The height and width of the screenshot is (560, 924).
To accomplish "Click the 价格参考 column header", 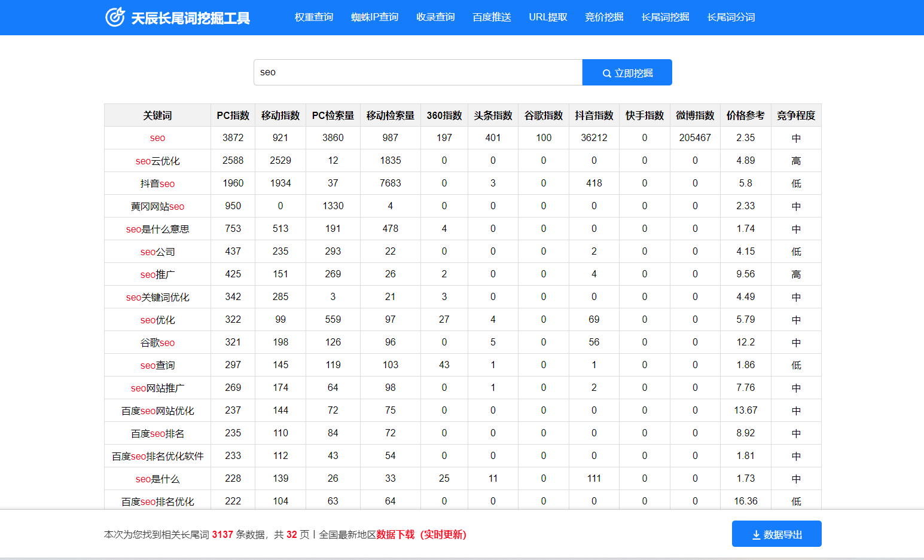I will tap(746, 115).
